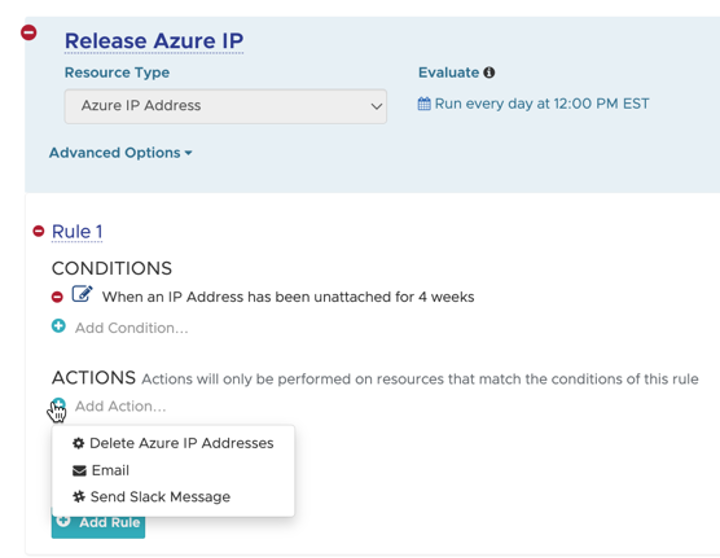The image size is (720, 558).
Task: Remove the Release Azure IP policy
Action: pyautogui.click(x=28, y=33)
